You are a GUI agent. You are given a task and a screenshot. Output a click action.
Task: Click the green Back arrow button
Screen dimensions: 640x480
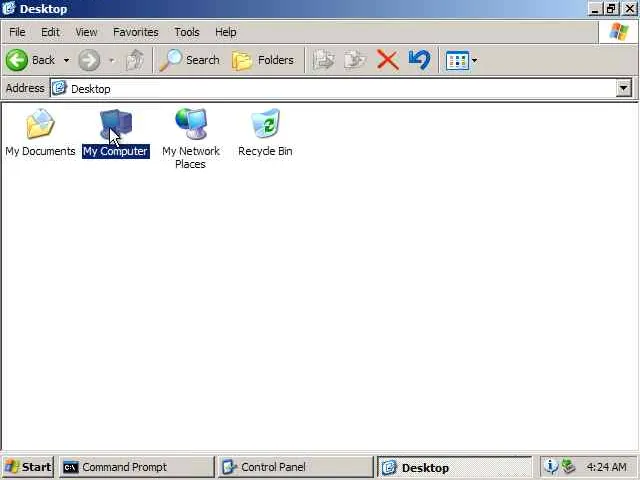click(17, 60)
